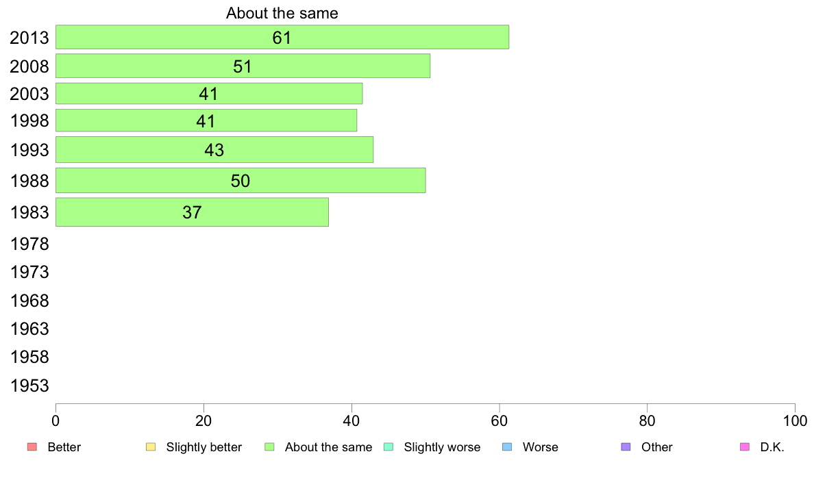814x504 pixels.
Task: Select the 2013 bar showing 61
Action: [282, 37]
